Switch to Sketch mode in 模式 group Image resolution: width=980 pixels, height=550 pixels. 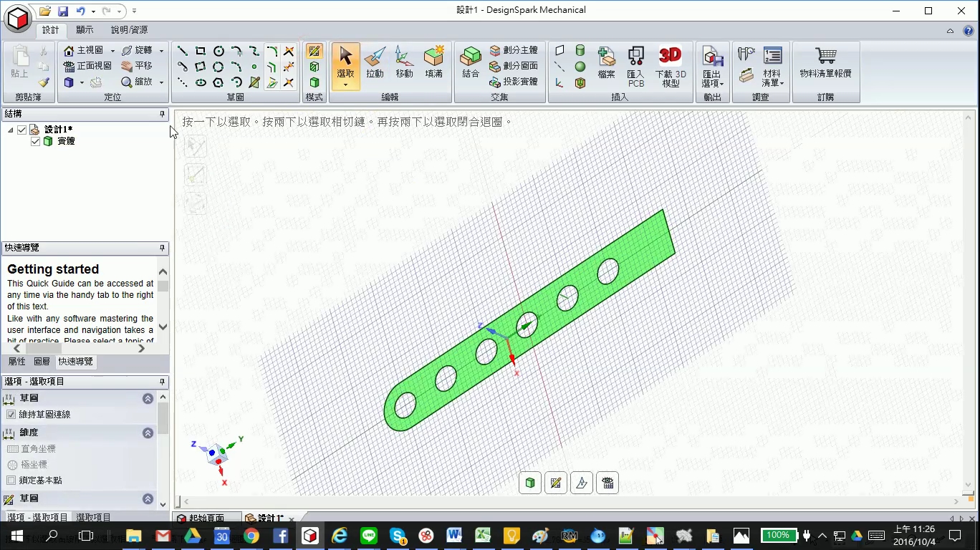(x=314, y=51)
